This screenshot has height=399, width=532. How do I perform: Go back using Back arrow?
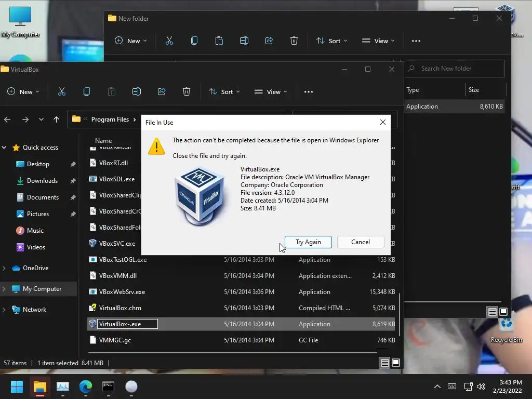7,119
